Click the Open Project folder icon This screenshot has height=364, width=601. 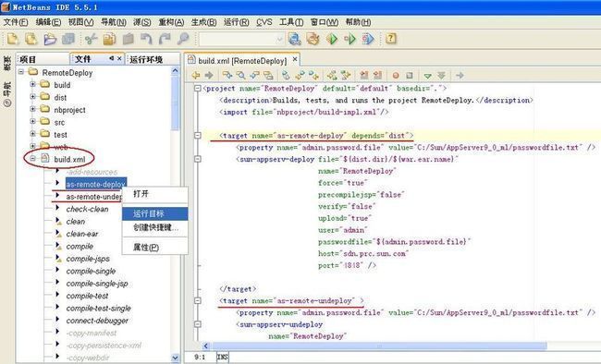click(50, 39)
